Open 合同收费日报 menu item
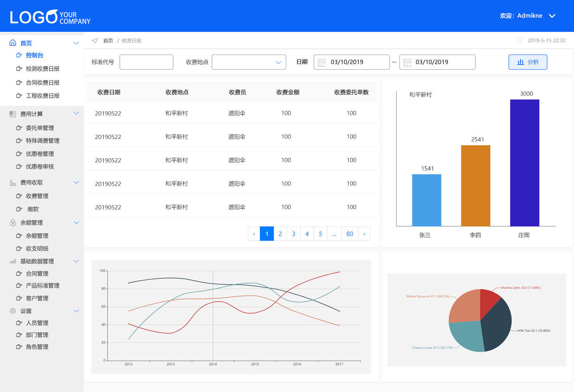The height and width of the screenshot is (392, 574). click(43, 83)
